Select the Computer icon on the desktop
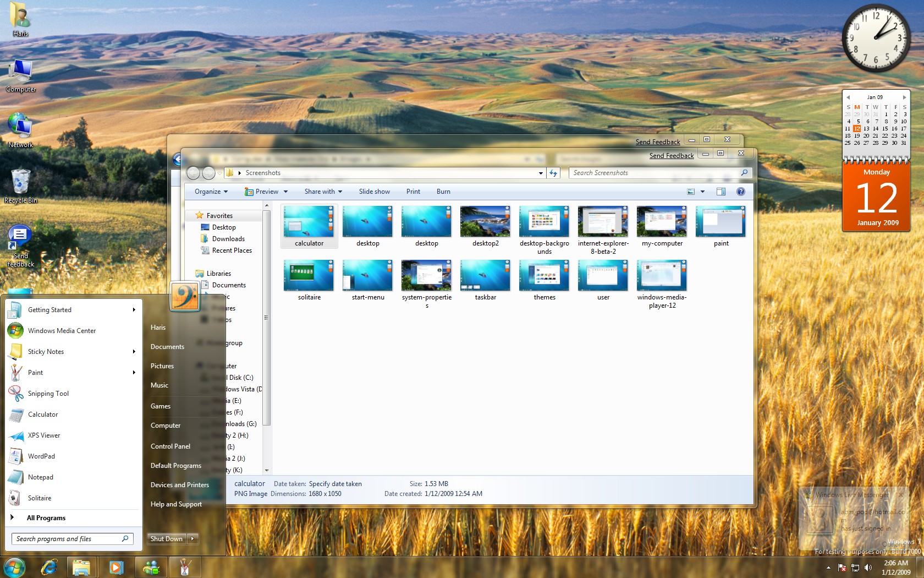The image size is (924, 578). click(21, 76)
